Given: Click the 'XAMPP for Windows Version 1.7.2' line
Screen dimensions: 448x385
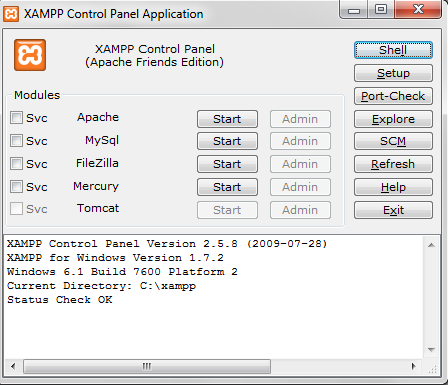Looking at the screenshot, I should pyautogui.click(x=115, y=258).
